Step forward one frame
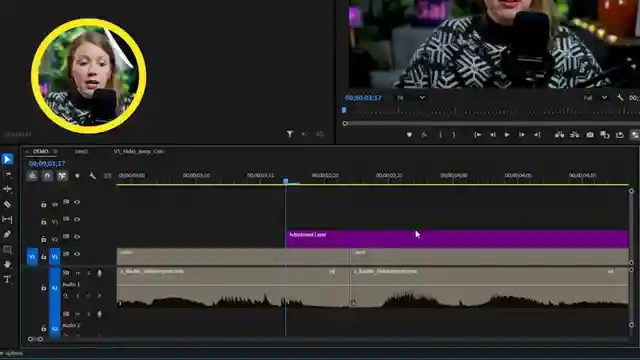Image resolution: width=640 pixels, height=360 pixels. [x=522, y=135]
